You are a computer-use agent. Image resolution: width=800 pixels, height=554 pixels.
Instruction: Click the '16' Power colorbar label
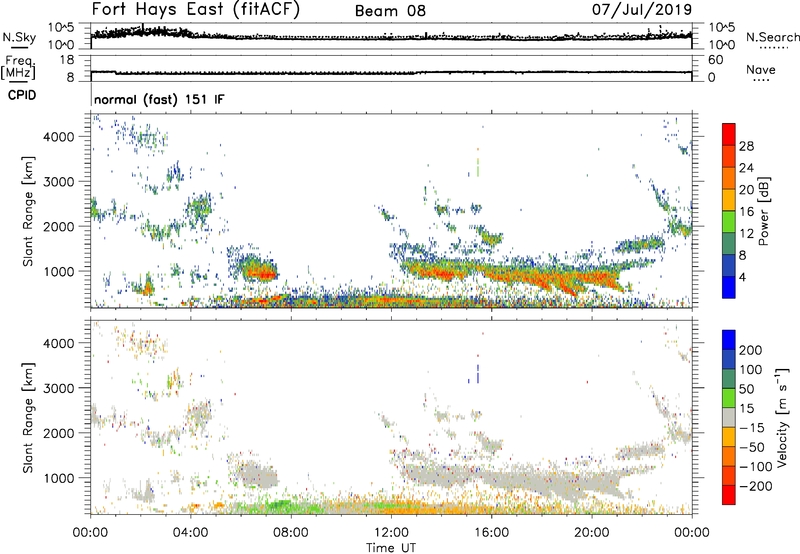point(746,212)
